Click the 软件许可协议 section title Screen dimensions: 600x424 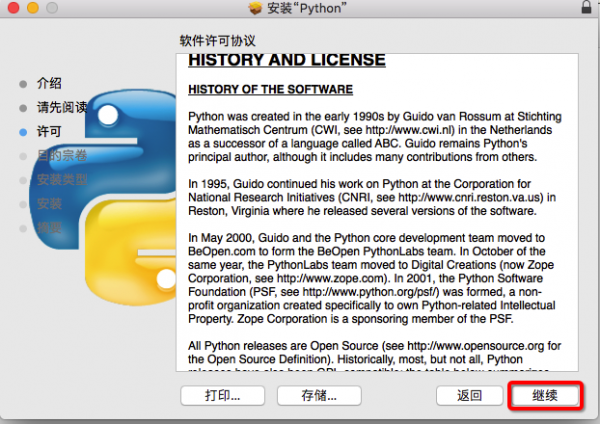(217, 41)
